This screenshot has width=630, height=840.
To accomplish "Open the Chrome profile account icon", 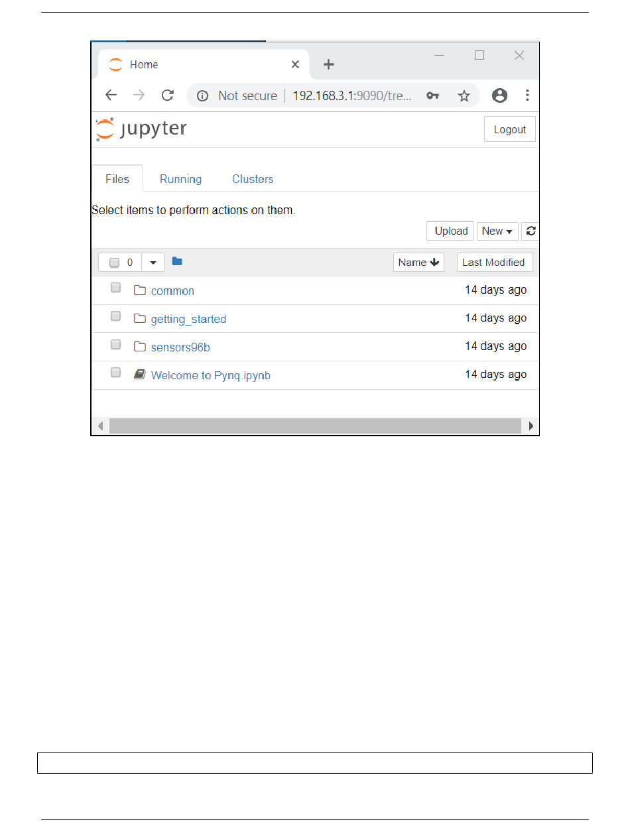I will [500, 95].
